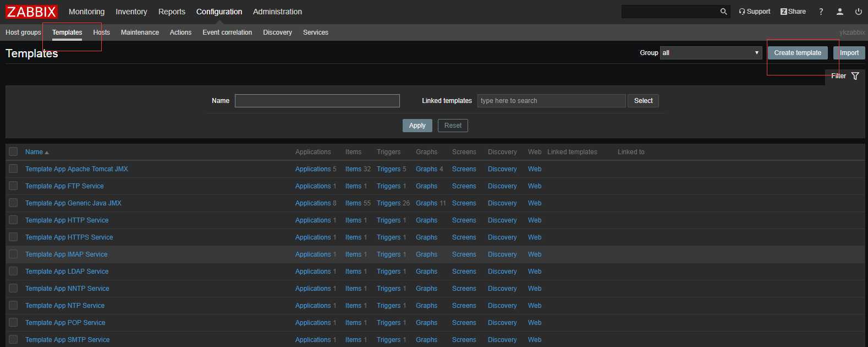The width and height of the screenshot is (868, 347).
Task: Open Template App Apache Tomcat JMX
Action: click(76, 169)
